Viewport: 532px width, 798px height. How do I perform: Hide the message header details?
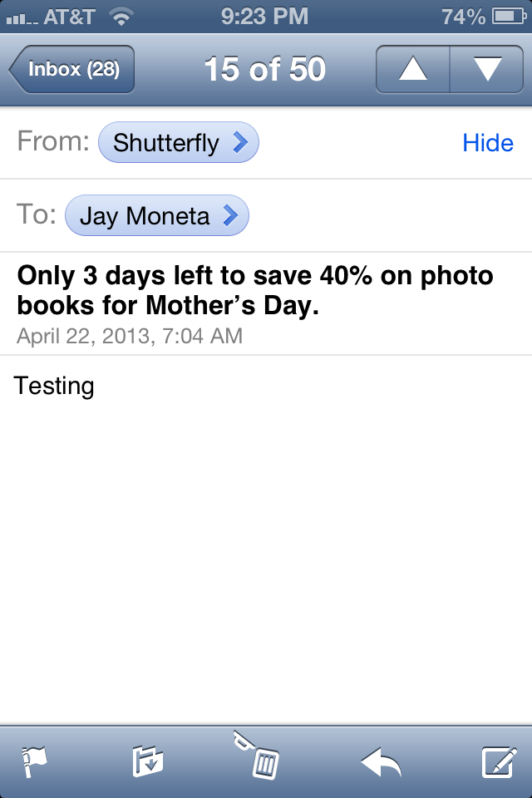point(488,143)
